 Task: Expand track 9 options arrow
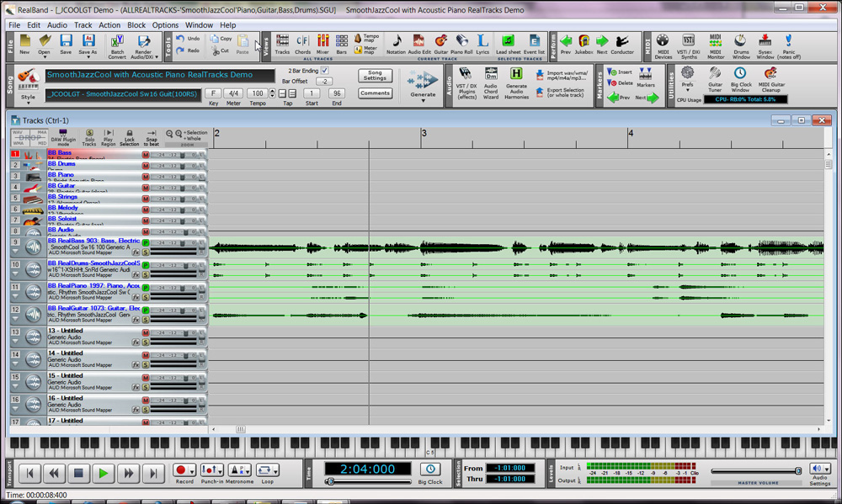pyautogui.click(x=15, y=252)
